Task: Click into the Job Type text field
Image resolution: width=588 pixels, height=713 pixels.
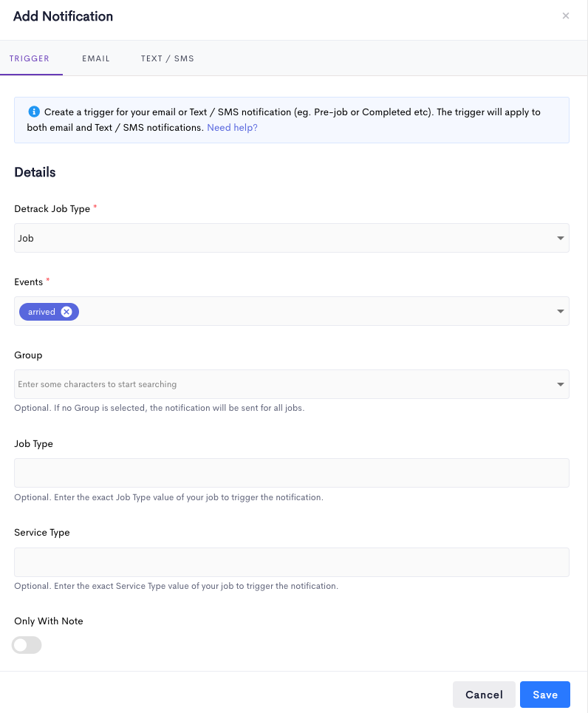Action: click(x=292, y=473)
